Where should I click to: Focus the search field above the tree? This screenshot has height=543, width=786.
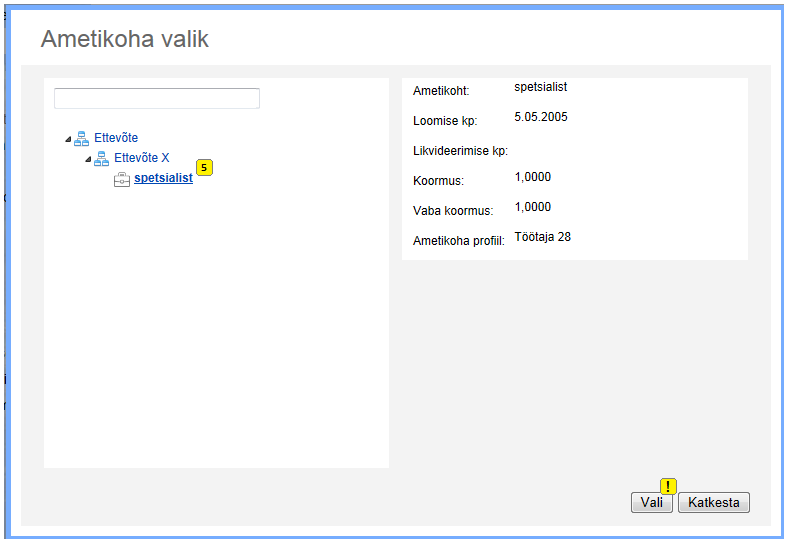(157, 98)
